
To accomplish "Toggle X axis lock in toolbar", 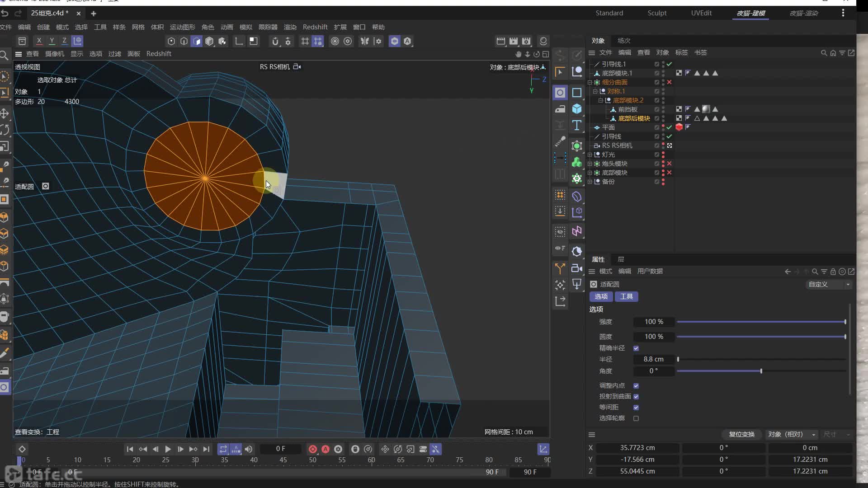I will [x=39, y=41].
